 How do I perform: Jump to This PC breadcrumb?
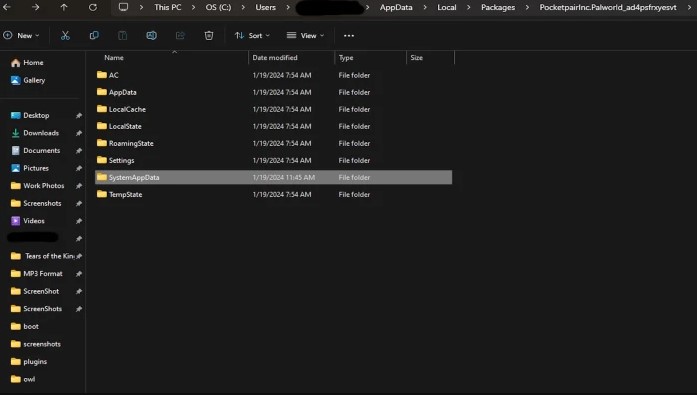(168, 8)
